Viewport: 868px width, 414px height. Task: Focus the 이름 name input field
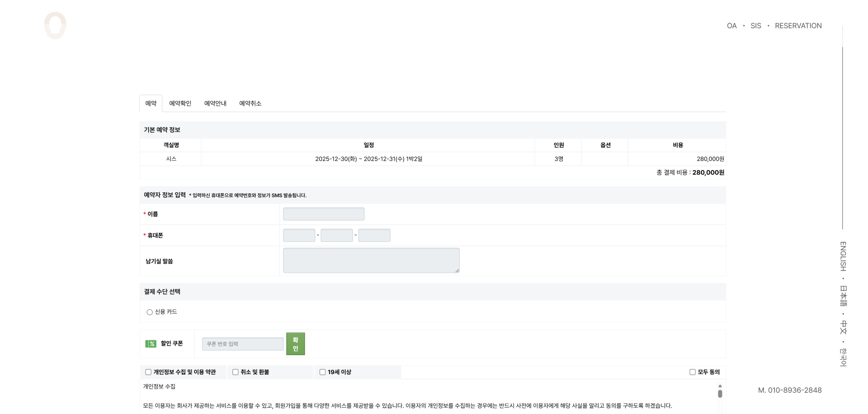pos(324,214)
